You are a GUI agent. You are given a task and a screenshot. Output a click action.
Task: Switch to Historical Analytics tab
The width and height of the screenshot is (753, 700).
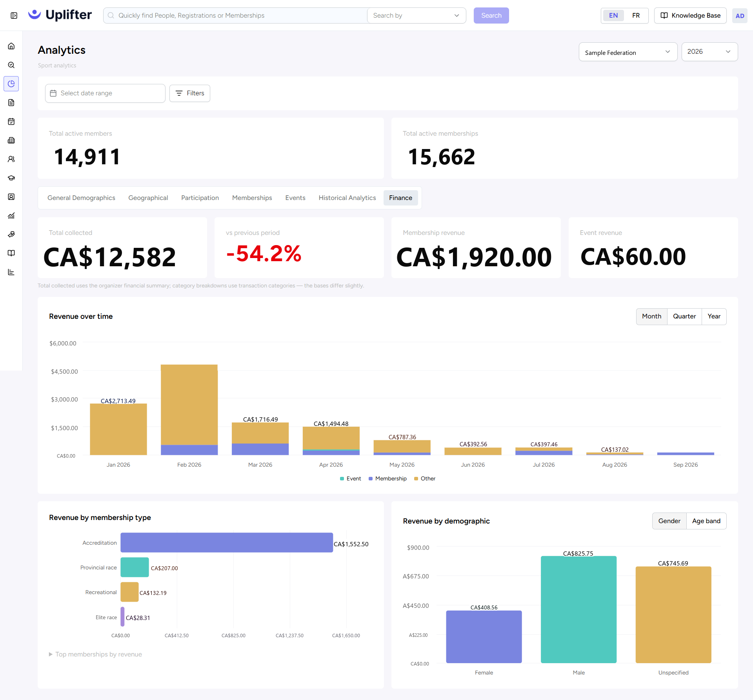pos(347,198)
